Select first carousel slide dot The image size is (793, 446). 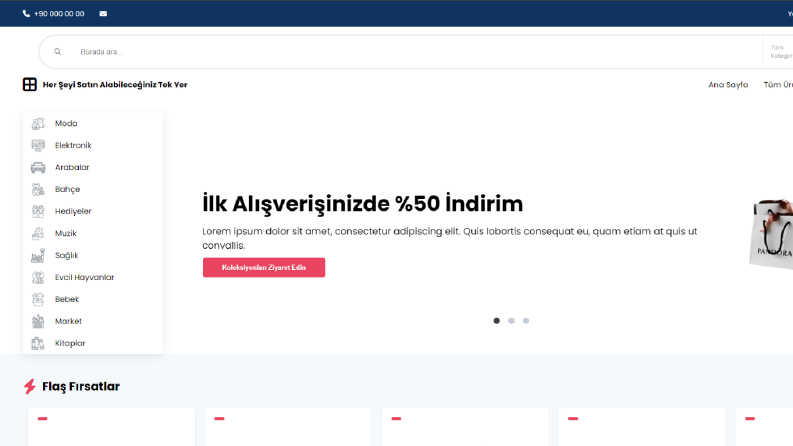point(497,321)
